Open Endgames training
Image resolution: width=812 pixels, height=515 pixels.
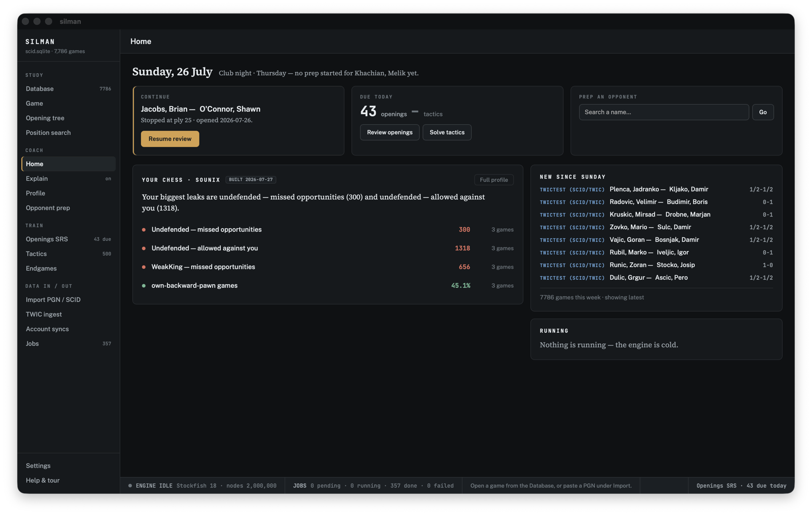(x=68, y=269)
